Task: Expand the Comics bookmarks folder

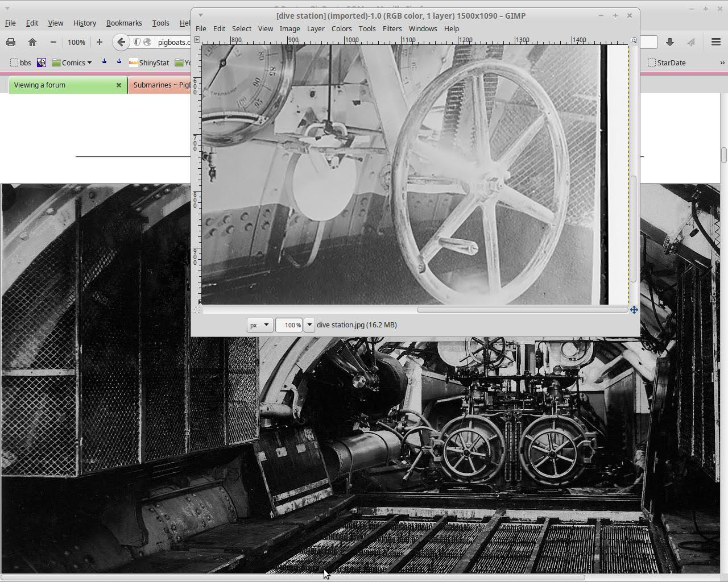Action: pos(72,63)
